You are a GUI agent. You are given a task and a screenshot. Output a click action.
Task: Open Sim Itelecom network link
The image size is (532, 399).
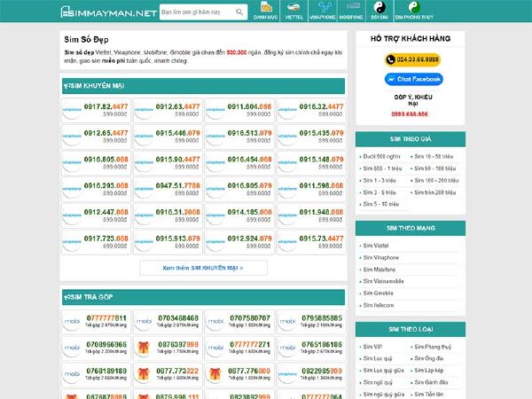[x=379, y=305]
